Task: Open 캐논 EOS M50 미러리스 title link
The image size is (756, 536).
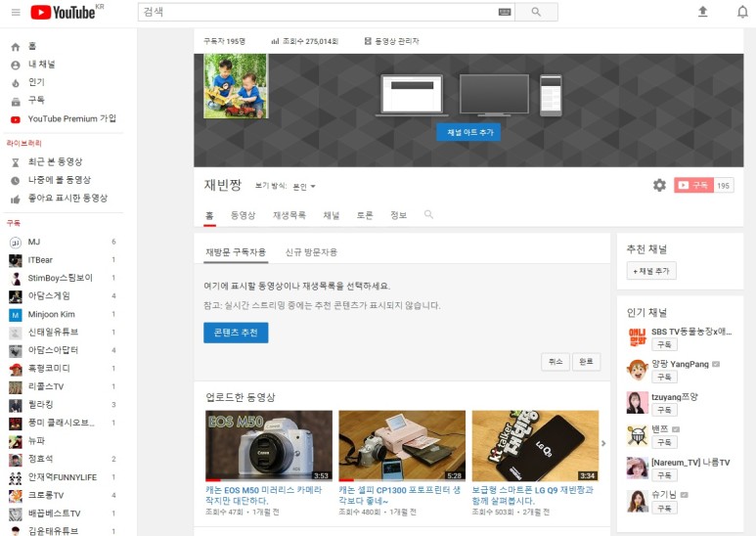Action: pos(263,495)
